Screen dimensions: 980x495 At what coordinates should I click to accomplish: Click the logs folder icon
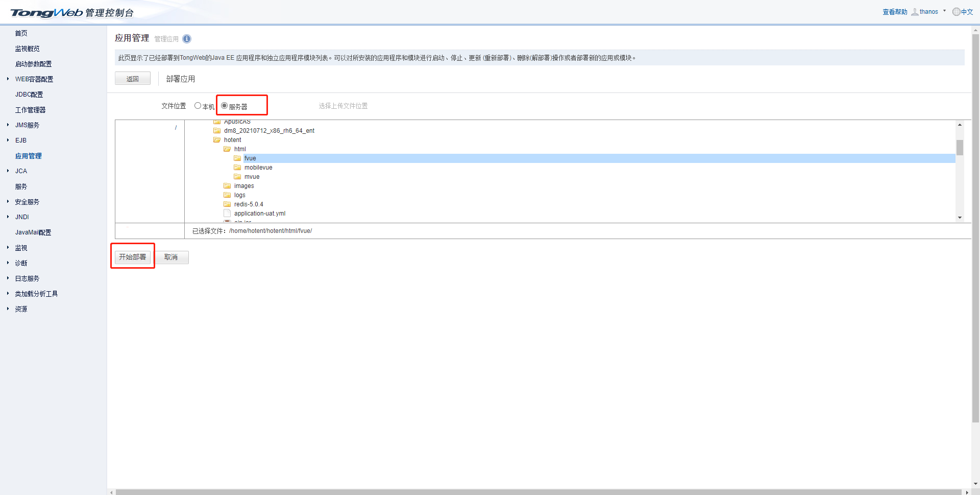point(227,195)
